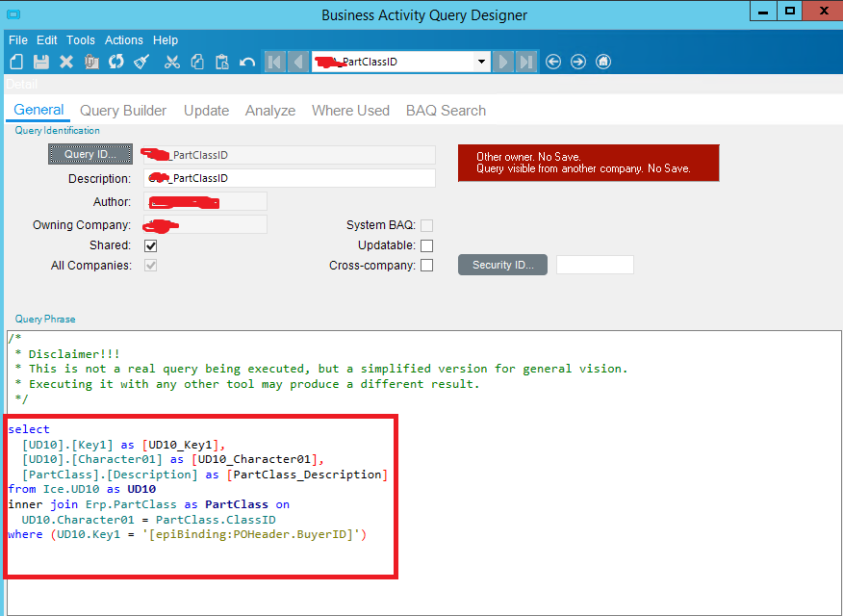The height and width of the screenshot is (616, 843).
Task: Click the Copy Query toolbar icon
Action: pyautogui.click(x=91, y=62)
